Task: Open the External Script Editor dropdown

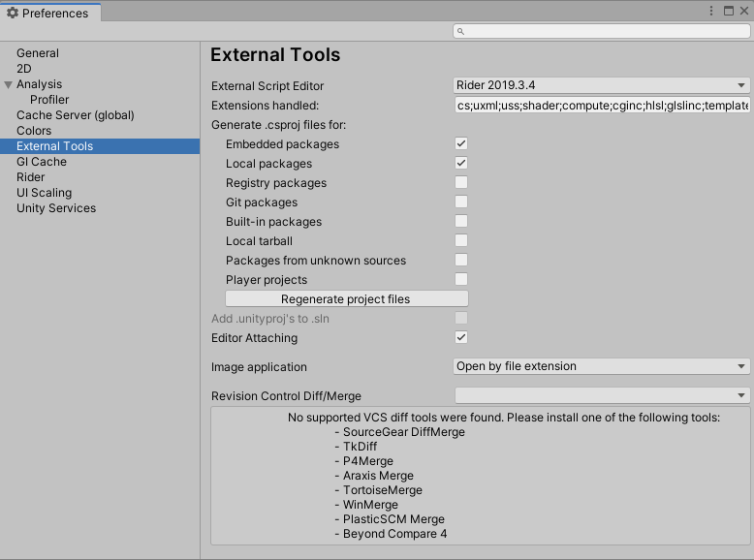Action: coord(602,85)
